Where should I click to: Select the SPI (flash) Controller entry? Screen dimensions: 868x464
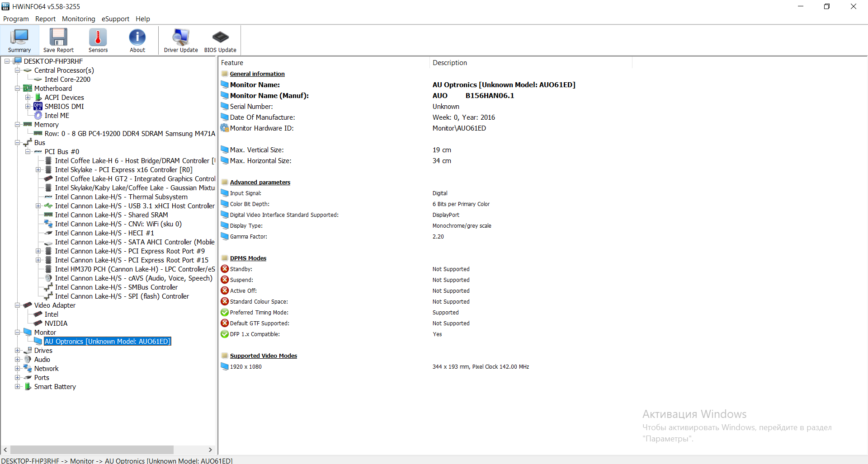point(122,296)
